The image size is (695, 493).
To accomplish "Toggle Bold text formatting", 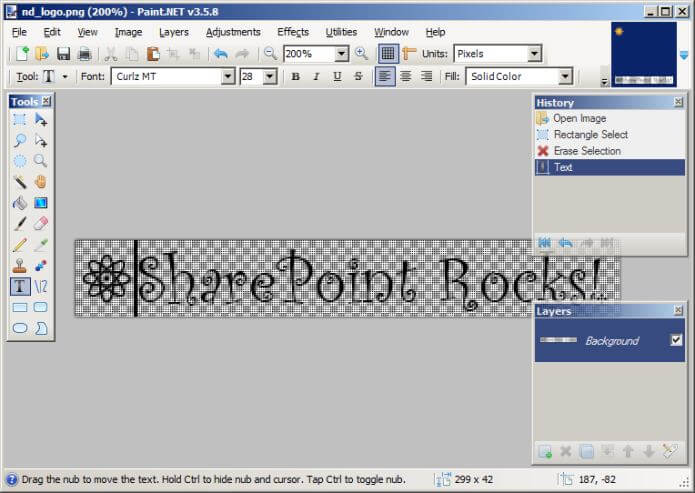I will pyautogui.click(x=295, y=76).
